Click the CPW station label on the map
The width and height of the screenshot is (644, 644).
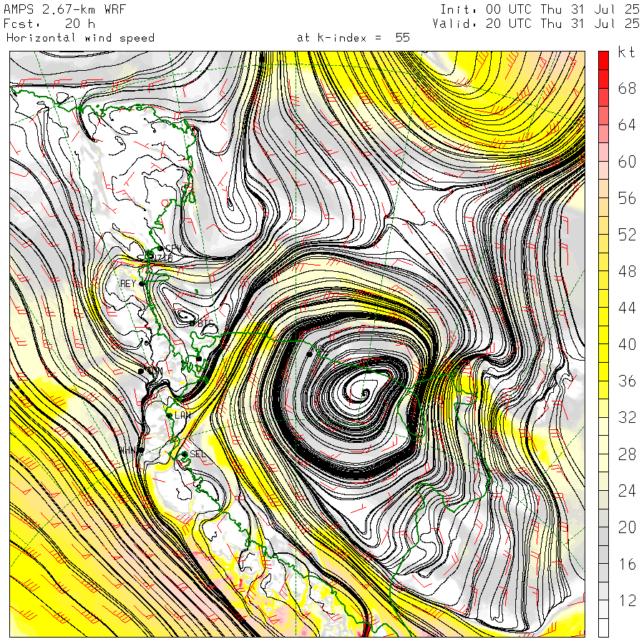point(173,248)
